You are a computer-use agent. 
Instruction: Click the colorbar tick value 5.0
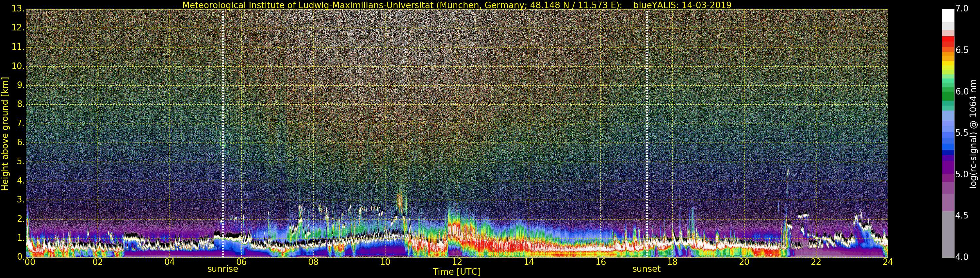962,174
